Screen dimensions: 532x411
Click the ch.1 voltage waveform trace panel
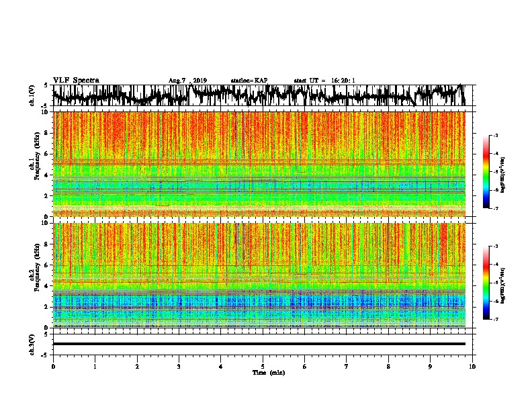262,95
